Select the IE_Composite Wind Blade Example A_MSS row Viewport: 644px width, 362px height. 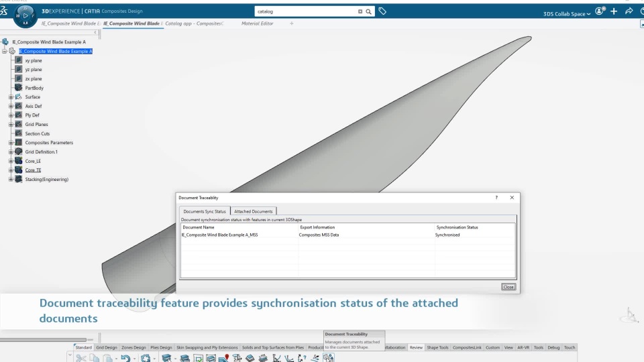[348, 235]
